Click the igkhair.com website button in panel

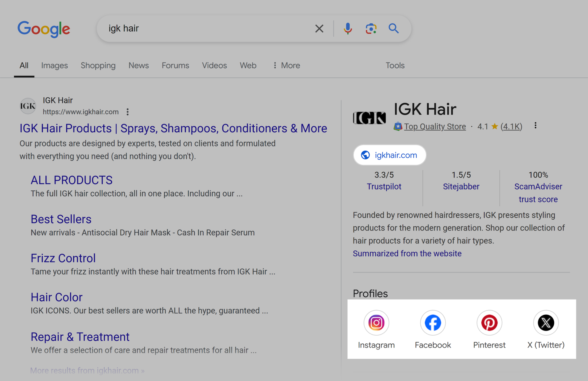coord(390,155)
